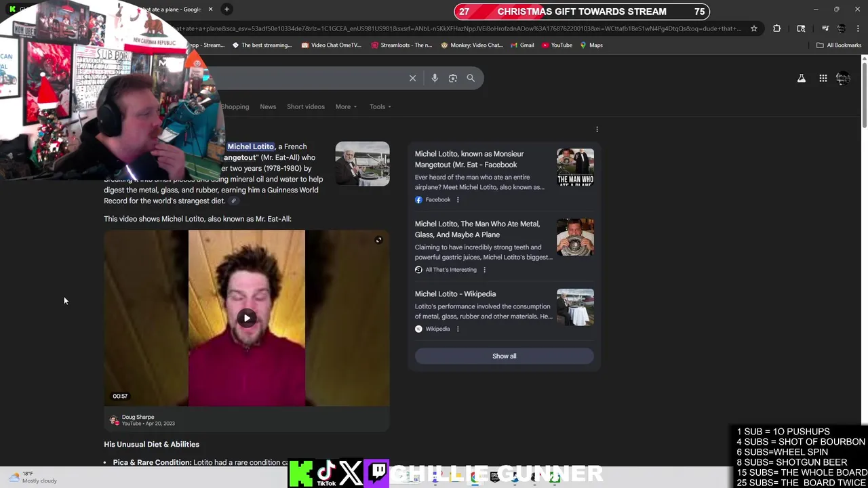Expand the More search filters dropdown
The image size is (868, 488).
tap(346, 107)
